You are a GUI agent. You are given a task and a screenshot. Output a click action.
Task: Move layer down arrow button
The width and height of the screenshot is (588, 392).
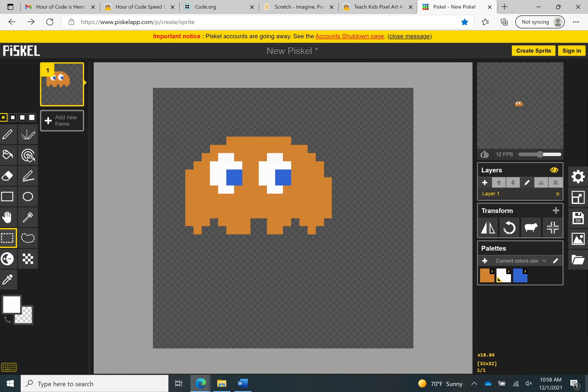coord(513,183)
